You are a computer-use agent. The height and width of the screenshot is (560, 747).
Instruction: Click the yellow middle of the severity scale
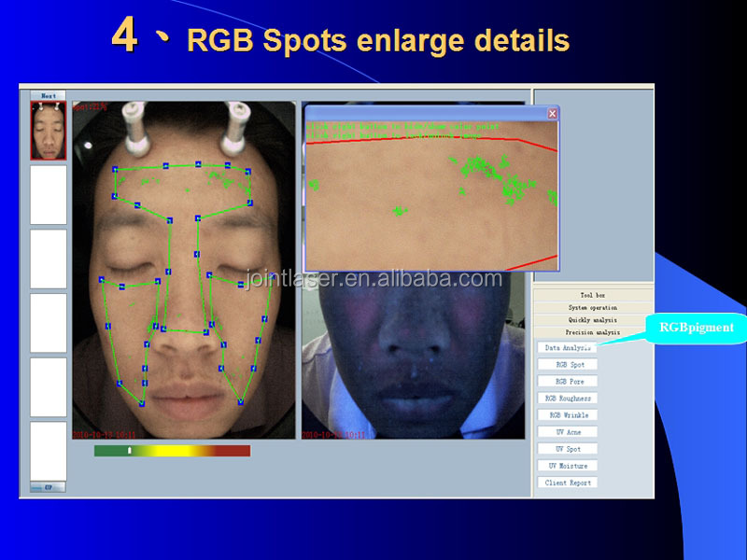point(172,451)
